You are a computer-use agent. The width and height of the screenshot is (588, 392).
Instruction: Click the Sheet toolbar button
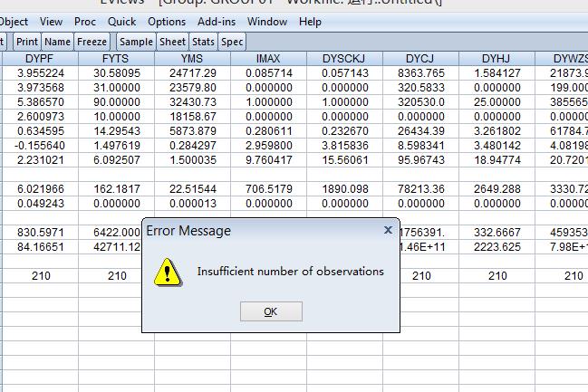click(x=172, y=42)
